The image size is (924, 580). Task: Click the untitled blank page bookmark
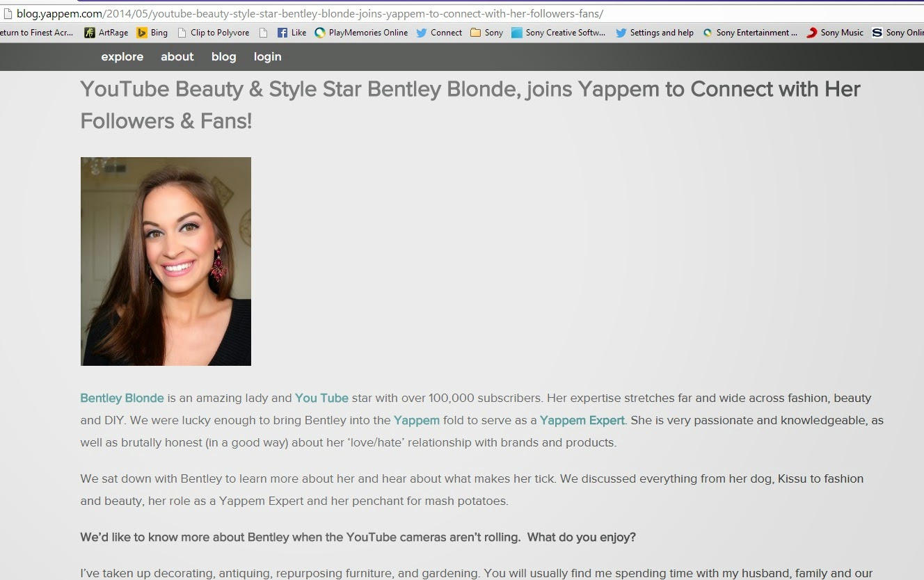click(x=263, y=33)
